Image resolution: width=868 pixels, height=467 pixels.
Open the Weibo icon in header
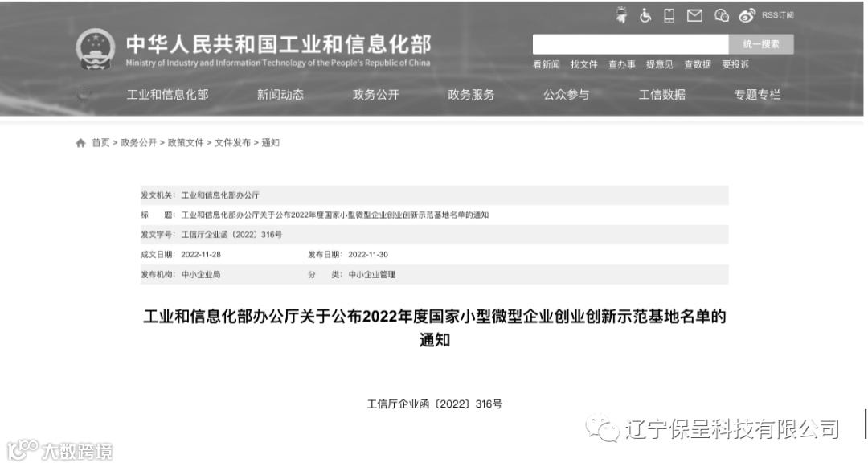(747, 15)
